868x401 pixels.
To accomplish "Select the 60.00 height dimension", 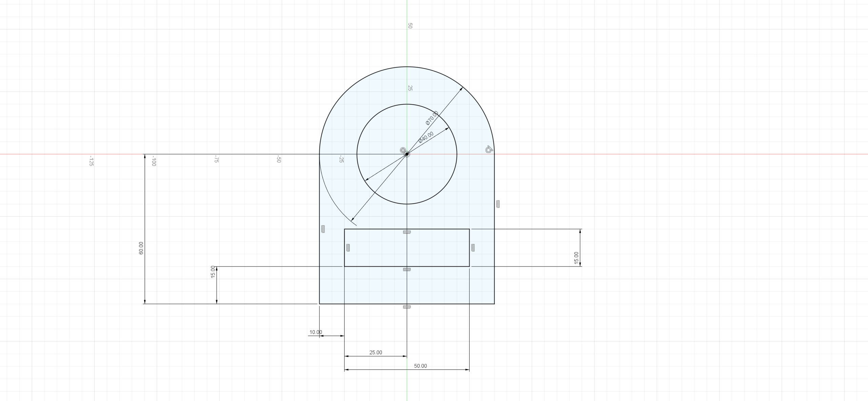I will (141, 248).
